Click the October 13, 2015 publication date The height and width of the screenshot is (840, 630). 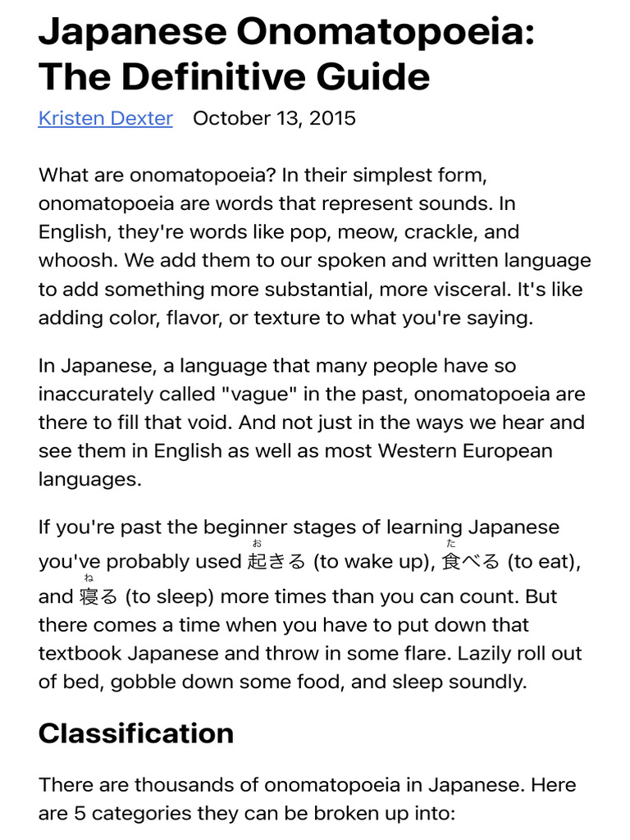coord(274,118)
